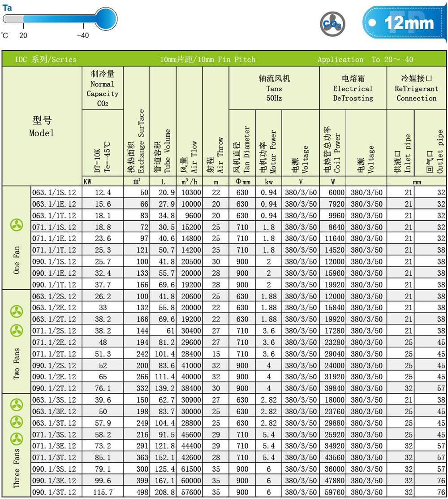Click the '换热面积' exchange surface header
Screen dimensions: 448x499
(x=136, y=141)
